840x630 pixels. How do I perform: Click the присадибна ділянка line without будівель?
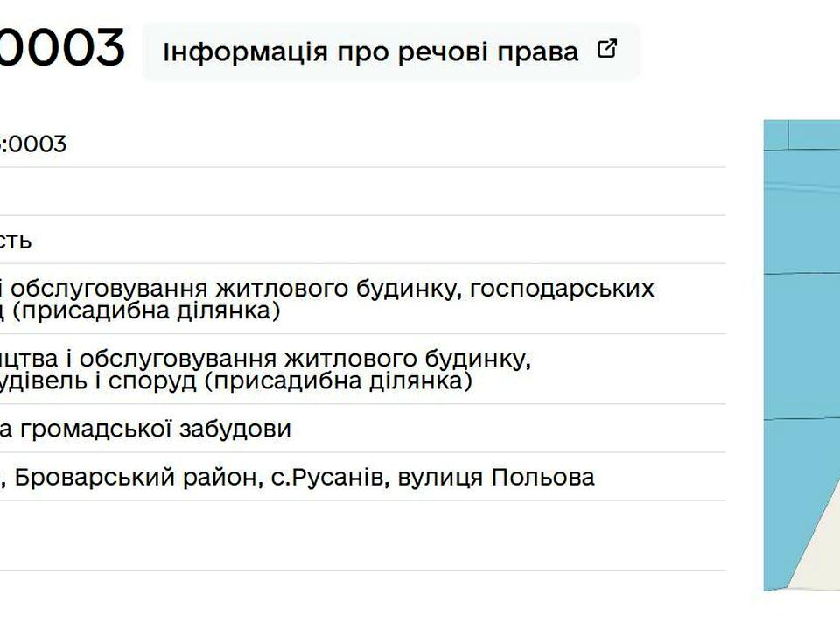pyautogui.click(x=140, y=311)
